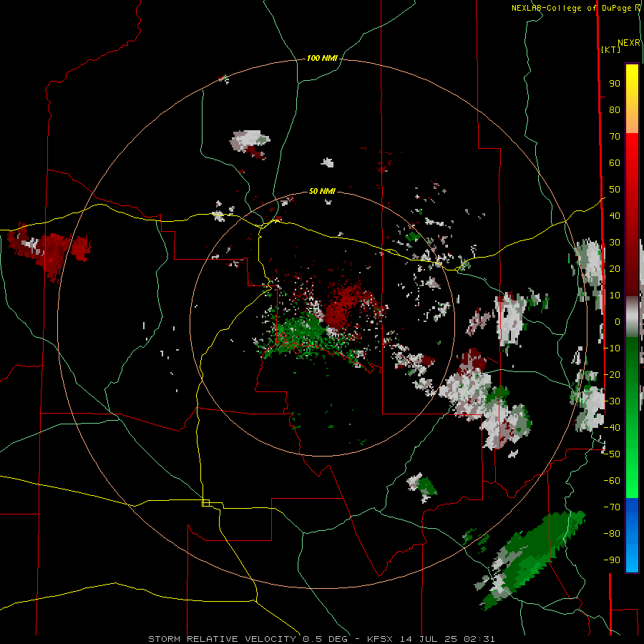Click the "0" velocity scale label
644x644 pixels.
[618, 322]
